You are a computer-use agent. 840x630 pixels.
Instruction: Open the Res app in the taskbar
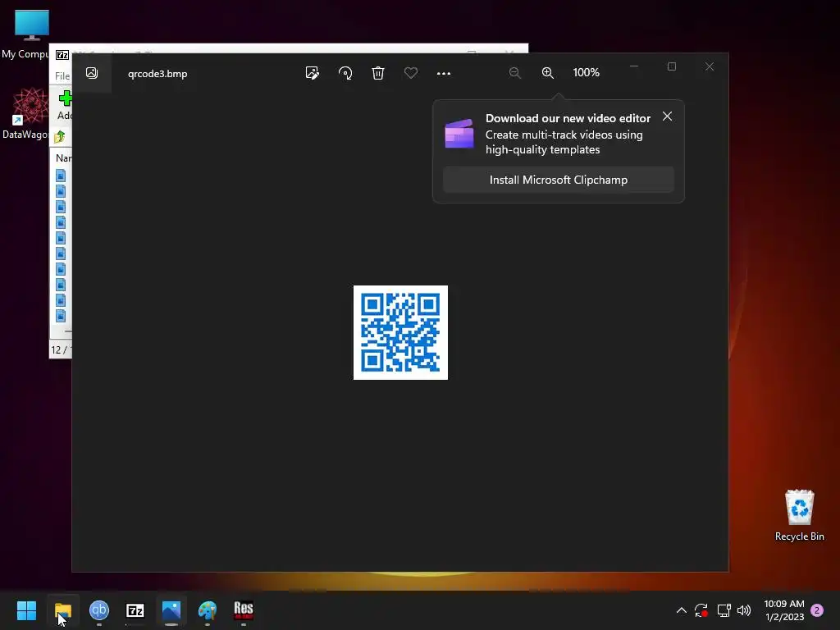pos(243,610)
